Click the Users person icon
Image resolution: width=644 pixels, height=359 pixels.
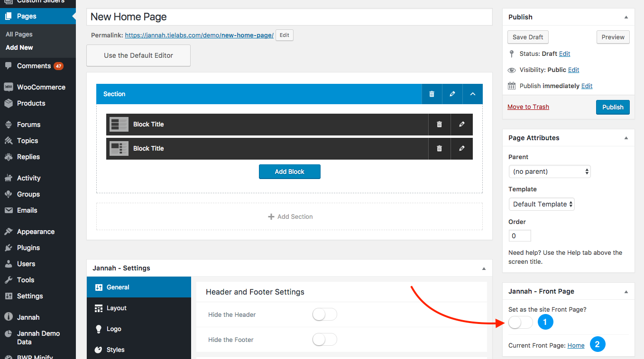[8, 264]
